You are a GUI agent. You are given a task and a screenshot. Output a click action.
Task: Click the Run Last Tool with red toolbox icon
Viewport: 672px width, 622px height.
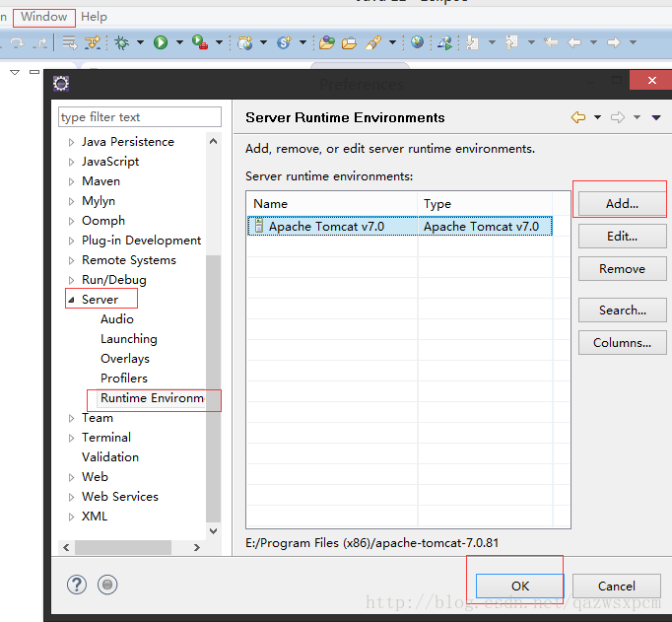pyautogui.click(x=200, y=42)
